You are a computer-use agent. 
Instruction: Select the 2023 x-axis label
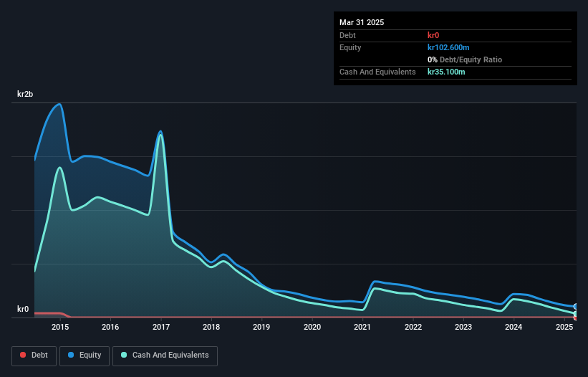463,327
